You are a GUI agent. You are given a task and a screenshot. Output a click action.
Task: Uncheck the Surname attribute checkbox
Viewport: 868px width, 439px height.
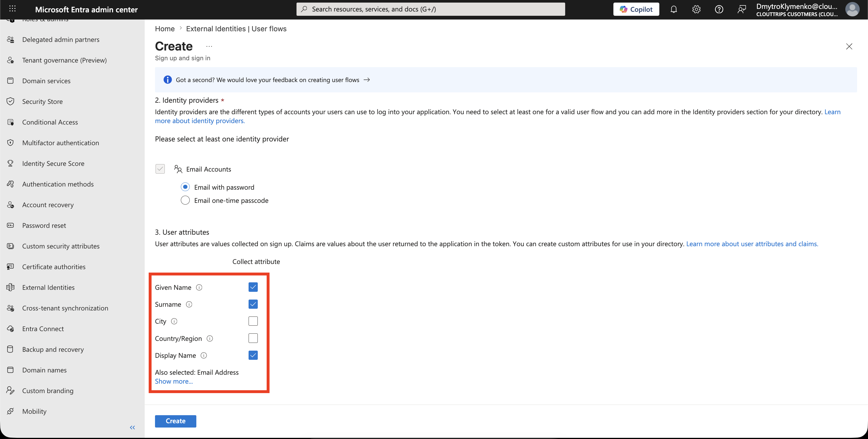253,304
